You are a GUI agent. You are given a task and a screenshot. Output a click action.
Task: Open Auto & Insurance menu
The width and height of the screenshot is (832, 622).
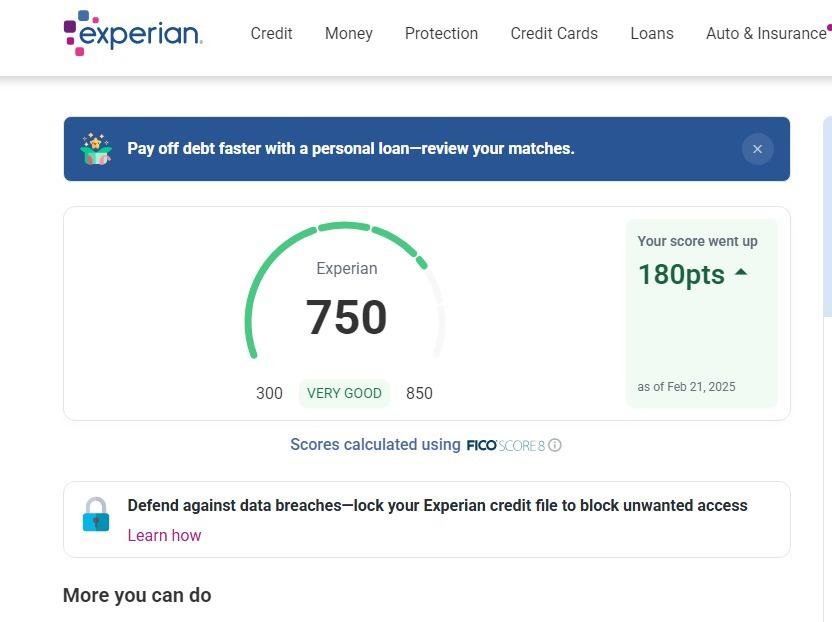766,33
